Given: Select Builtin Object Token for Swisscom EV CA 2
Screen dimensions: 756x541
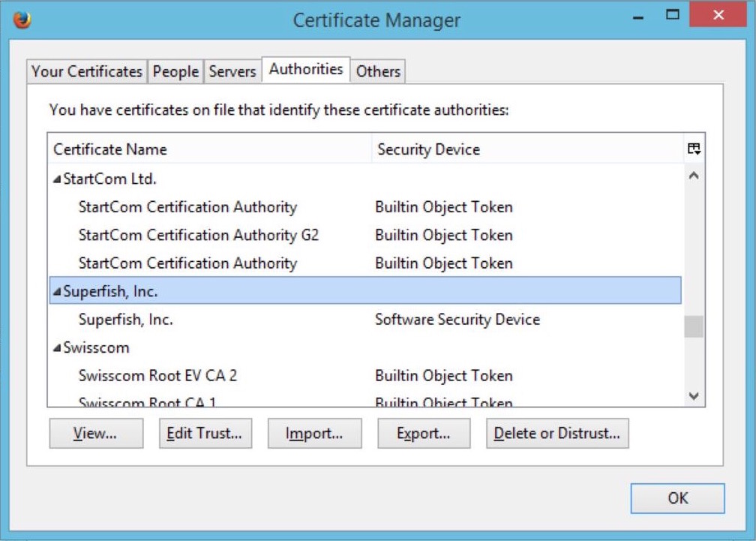Looking at the screenshot, I should [443, 376].
